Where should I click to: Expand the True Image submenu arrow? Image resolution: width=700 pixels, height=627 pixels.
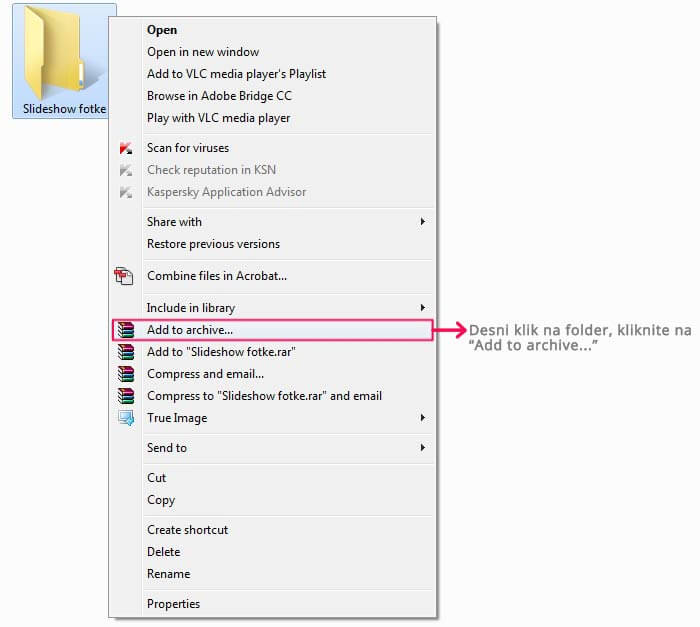[423, 418]
